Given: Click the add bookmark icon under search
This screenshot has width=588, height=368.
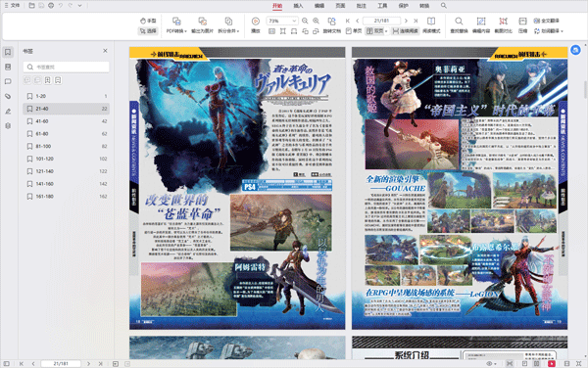Looking at the screenshot, I should [x=48, y=80].
